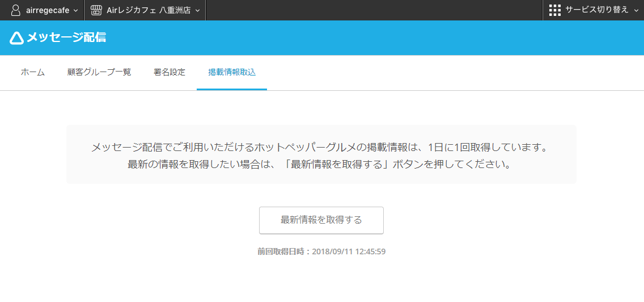Screen dimensions: 644x302
Task: Click the store icon beside Airレジカフェ 八重洲店
Action: coord(96,10)
